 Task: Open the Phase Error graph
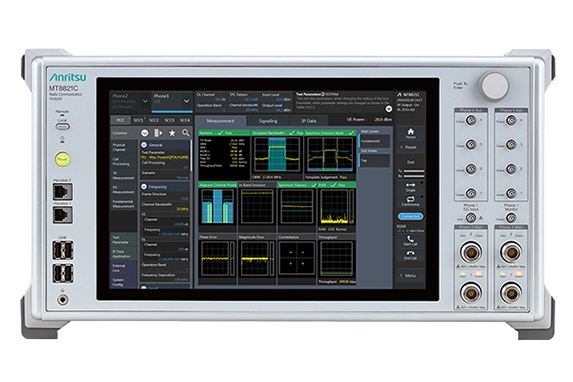pyautogui.click(x=218, y=259)
